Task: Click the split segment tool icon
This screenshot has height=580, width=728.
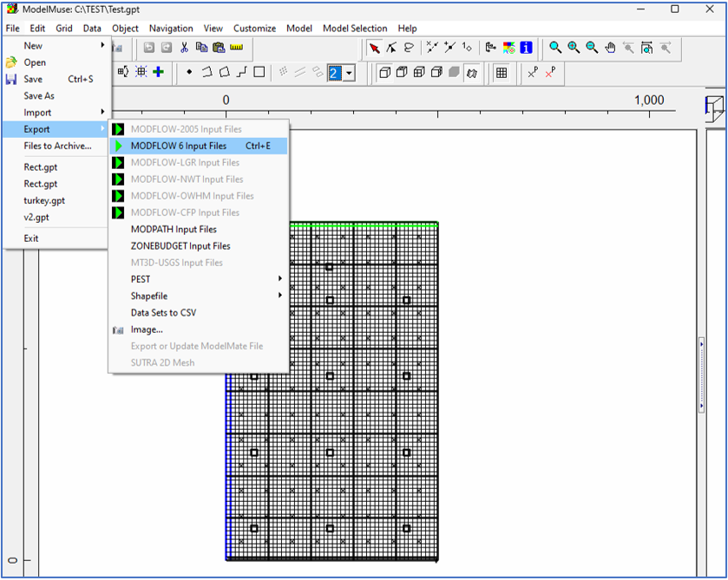Action: coord(449,48)
